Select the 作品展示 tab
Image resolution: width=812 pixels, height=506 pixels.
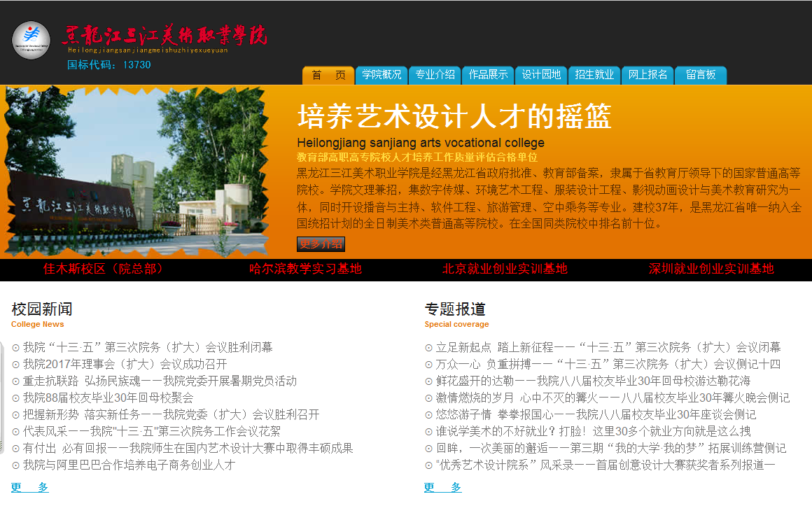[x=488, y=75]
